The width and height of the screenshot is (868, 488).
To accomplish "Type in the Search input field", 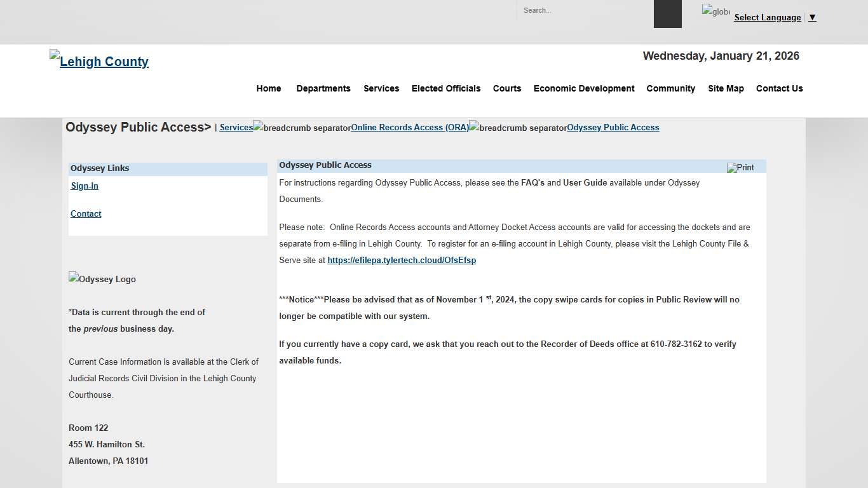I will tap(581, 11).
